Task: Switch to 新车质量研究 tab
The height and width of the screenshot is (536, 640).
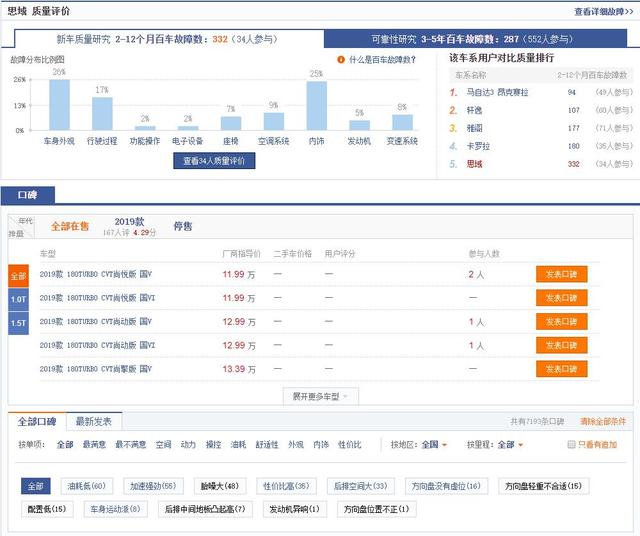Action: (x=169, y=39)
